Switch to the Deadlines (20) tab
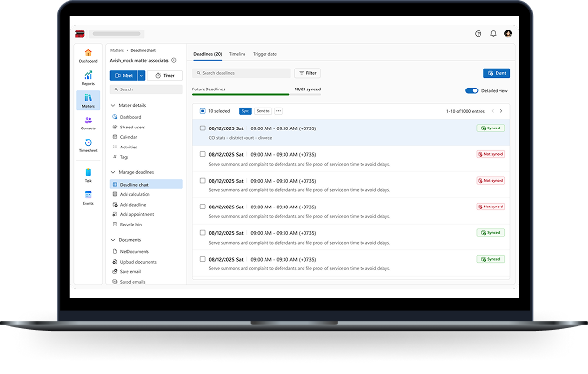Screen dimensions: 588x374 coord(207,54)
